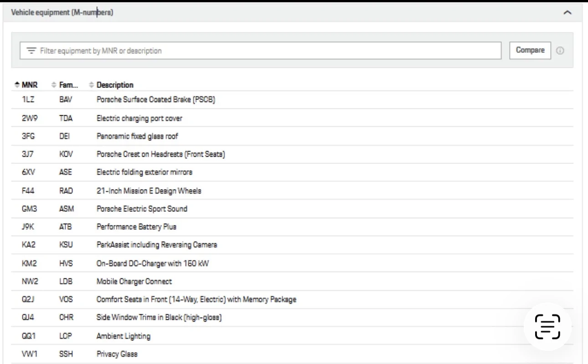Viewport: 588px width, 364px height.
Task: Select 'Porsche Electric Sport Sound' description
Action: (x=142, y=209)
